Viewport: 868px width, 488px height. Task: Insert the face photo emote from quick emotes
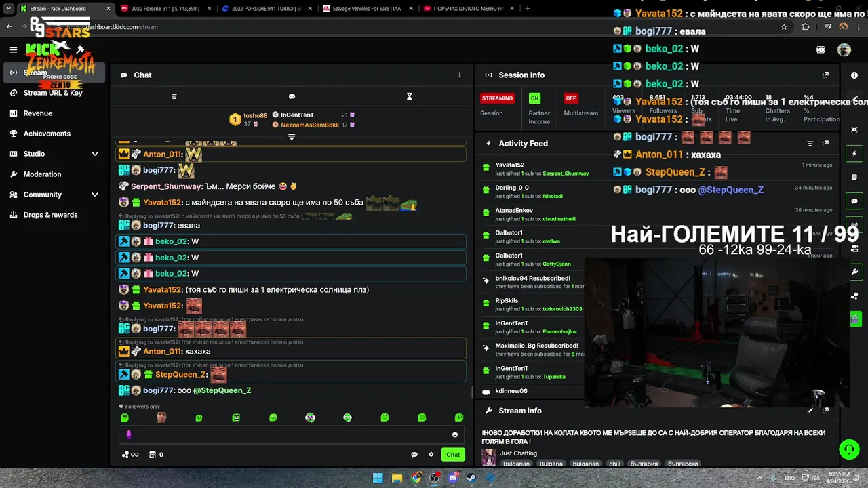[x=161, y=418]
